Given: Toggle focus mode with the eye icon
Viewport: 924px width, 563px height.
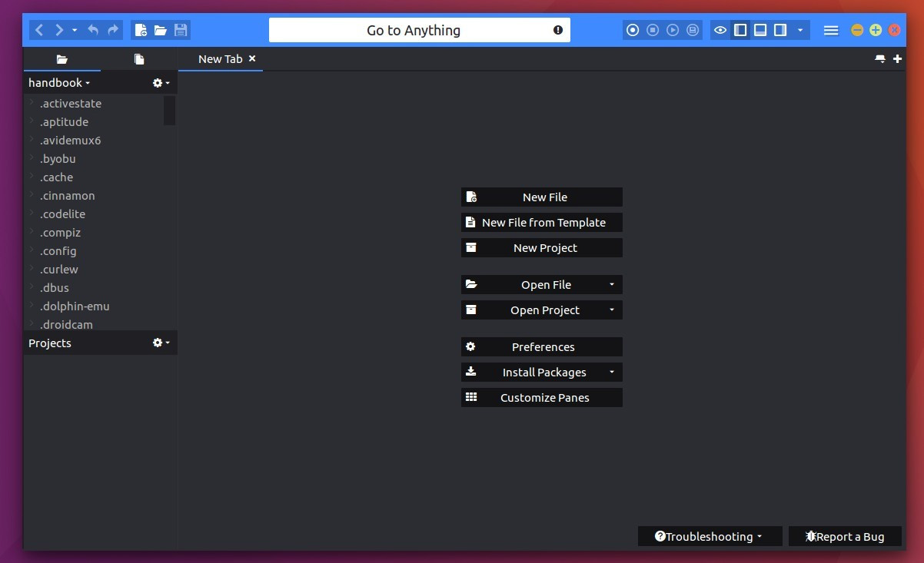Looking at the screenshot, I should click(720, 30).
